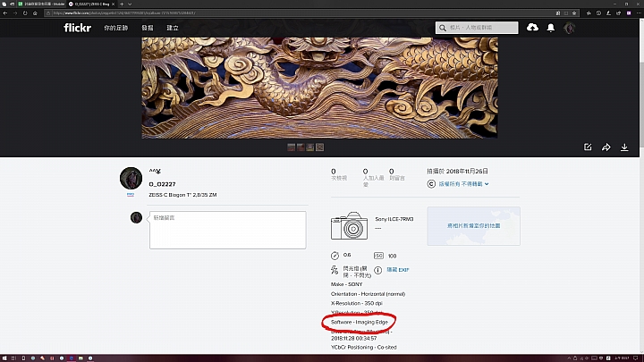Click the browser home button

point(35,13)
